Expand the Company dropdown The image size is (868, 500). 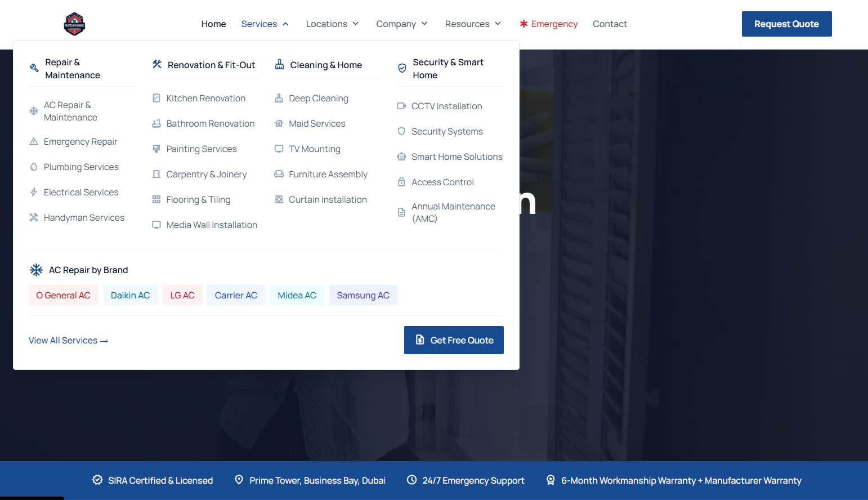[402, 24]
